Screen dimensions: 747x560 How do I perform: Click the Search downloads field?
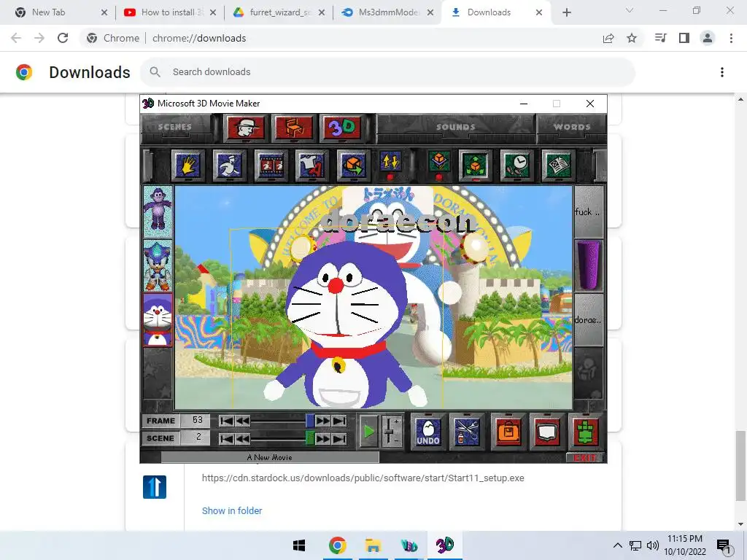[388, 72]
